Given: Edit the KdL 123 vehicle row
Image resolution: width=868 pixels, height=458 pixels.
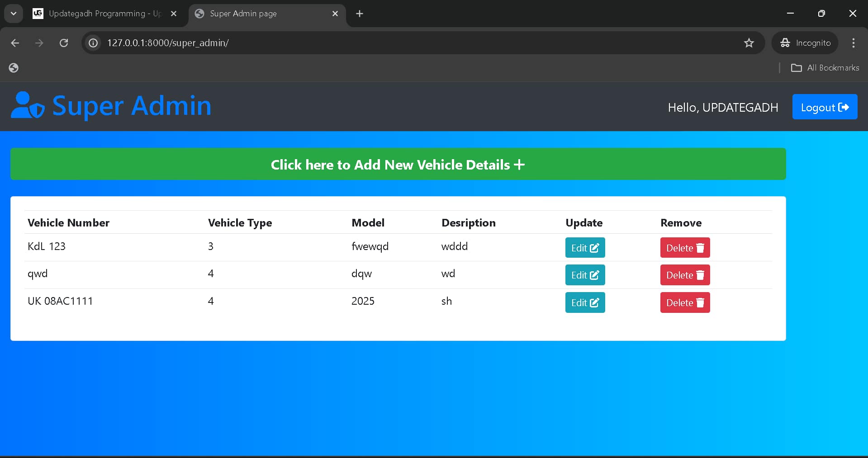Looking at the screenshot, I should 585,248.
